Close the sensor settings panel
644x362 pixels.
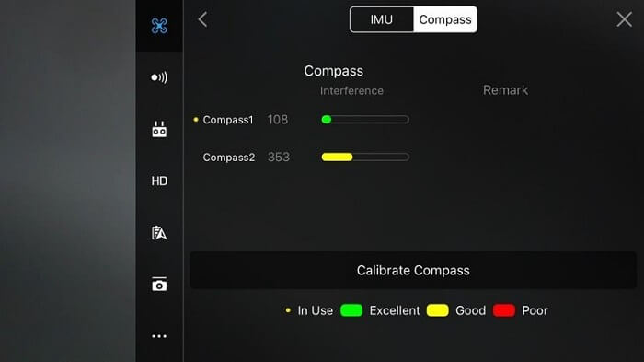point(624,19)
